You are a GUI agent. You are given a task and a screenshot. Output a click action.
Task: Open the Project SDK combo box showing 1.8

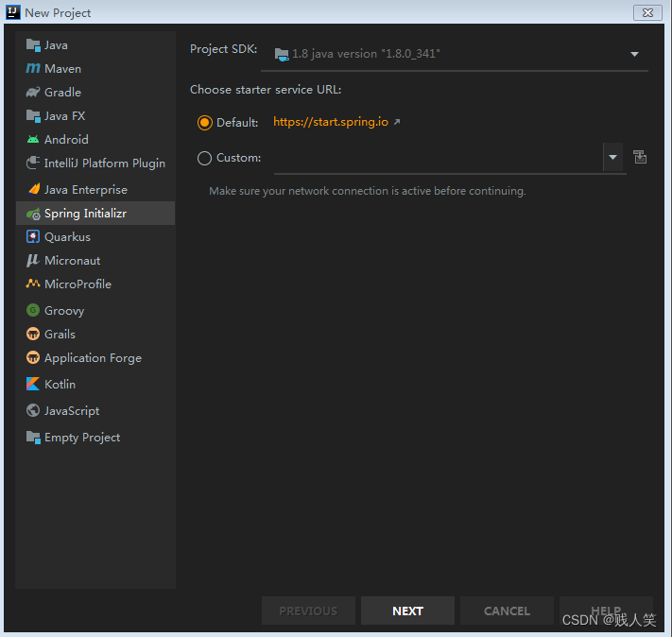(x=455, y=55)
